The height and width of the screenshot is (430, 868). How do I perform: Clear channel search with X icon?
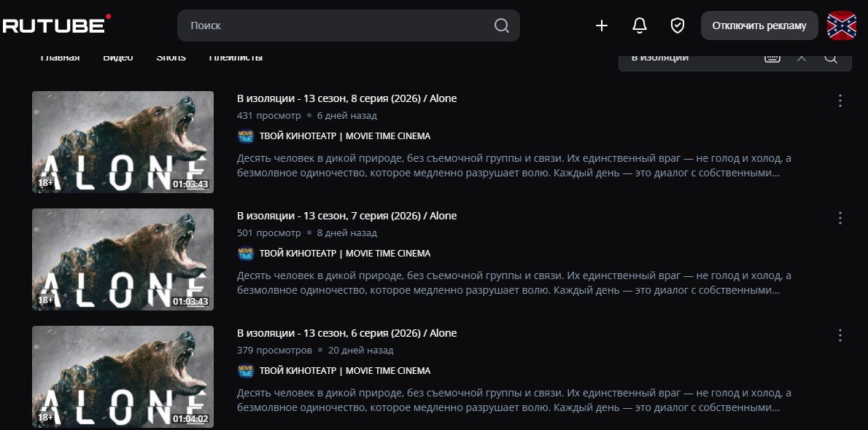[x=802, y=58]
